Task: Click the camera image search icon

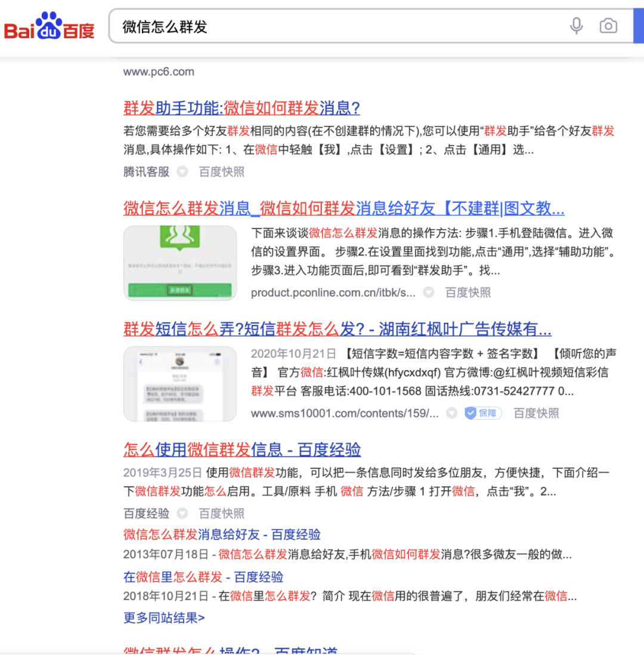Action: (608, 26)
